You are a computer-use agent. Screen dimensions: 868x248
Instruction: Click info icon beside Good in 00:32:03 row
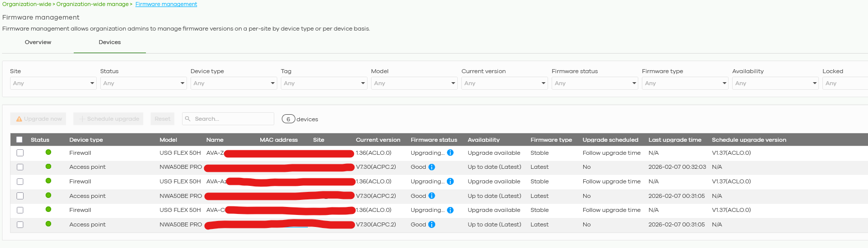pos(432,167)
